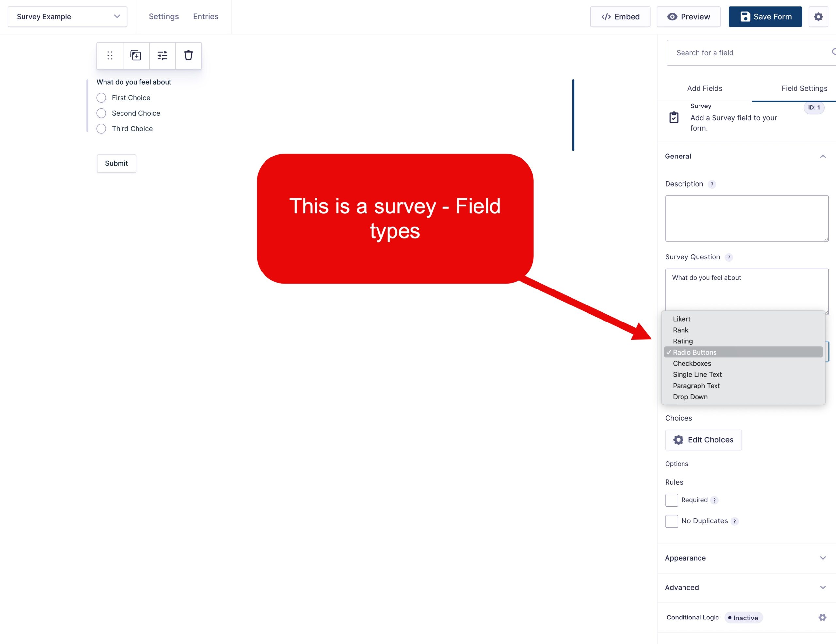Enable the No Duplicates checkbox
Image resolution: width=836 pixels, height=644 pixels.
tap(671, 521)
